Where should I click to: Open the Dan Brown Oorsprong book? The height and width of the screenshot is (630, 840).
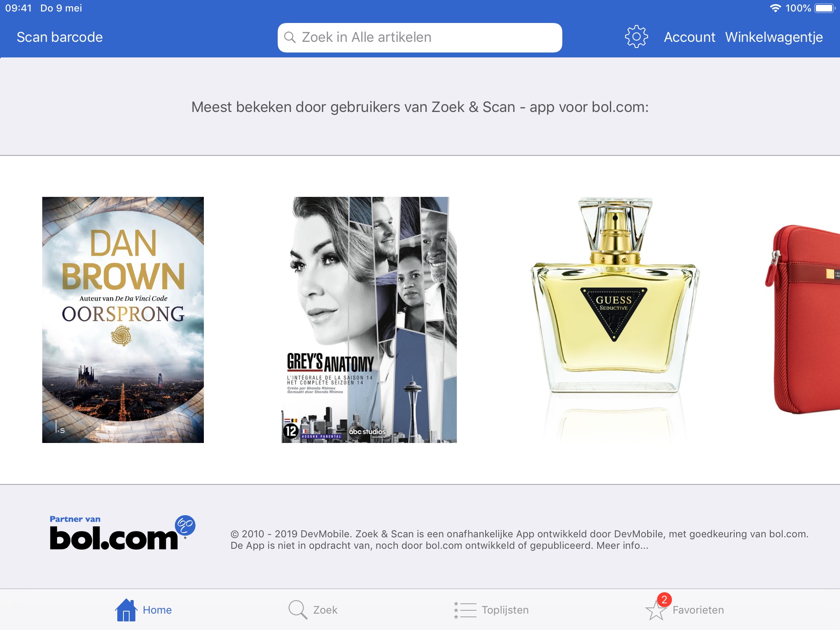(x=123, y=320)
